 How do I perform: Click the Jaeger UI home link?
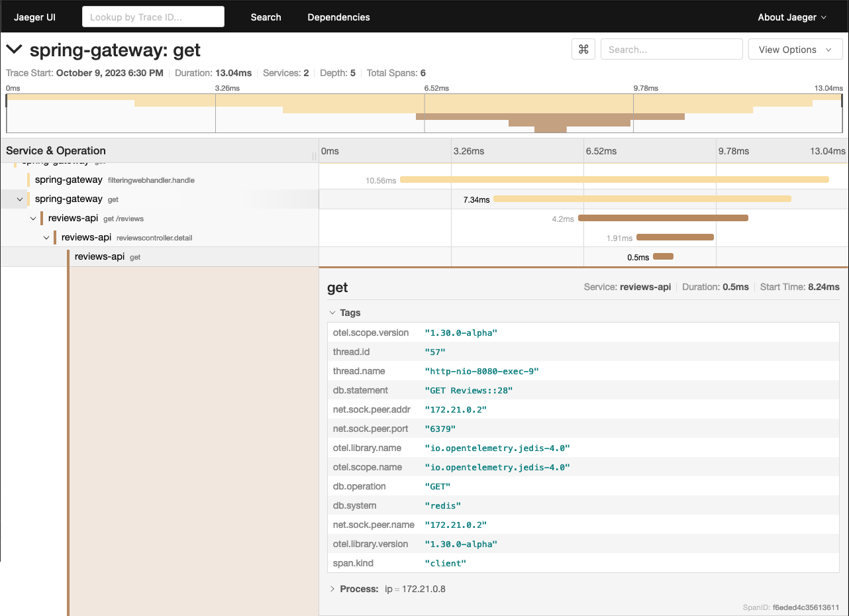35,17
